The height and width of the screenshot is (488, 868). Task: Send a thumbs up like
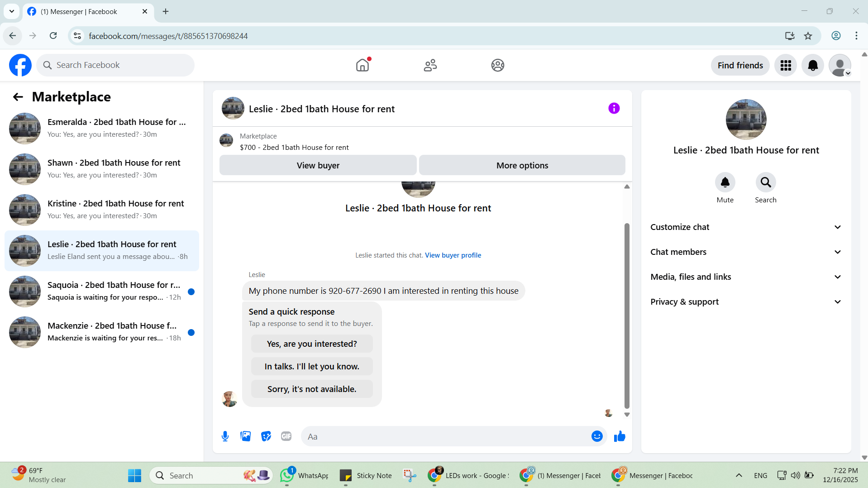[x=620, y=436]
